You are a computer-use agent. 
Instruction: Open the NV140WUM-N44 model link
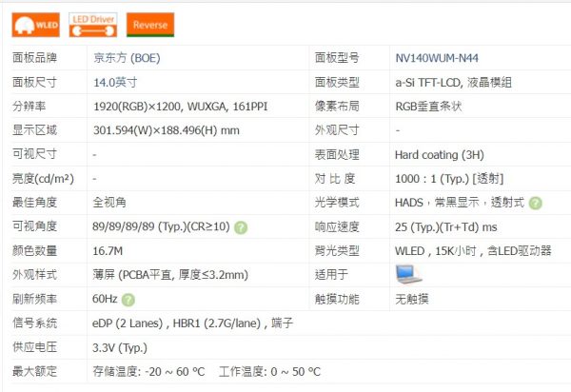coord(437,58)
